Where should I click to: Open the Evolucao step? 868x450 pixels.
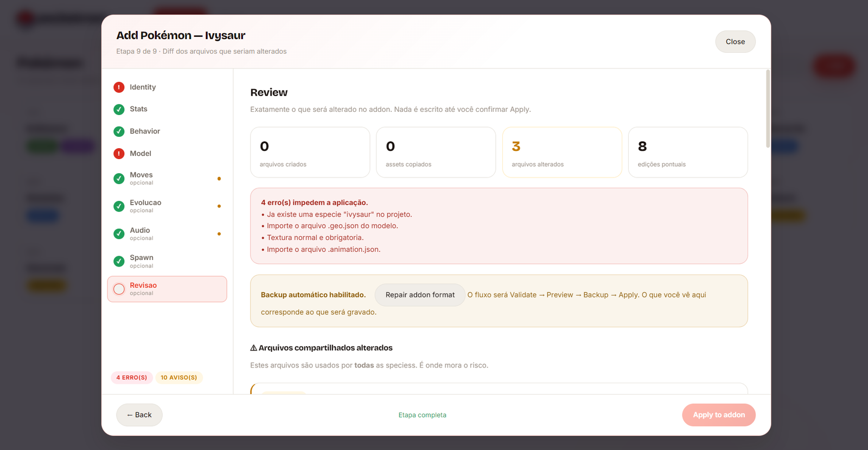(x=167, y=206)
